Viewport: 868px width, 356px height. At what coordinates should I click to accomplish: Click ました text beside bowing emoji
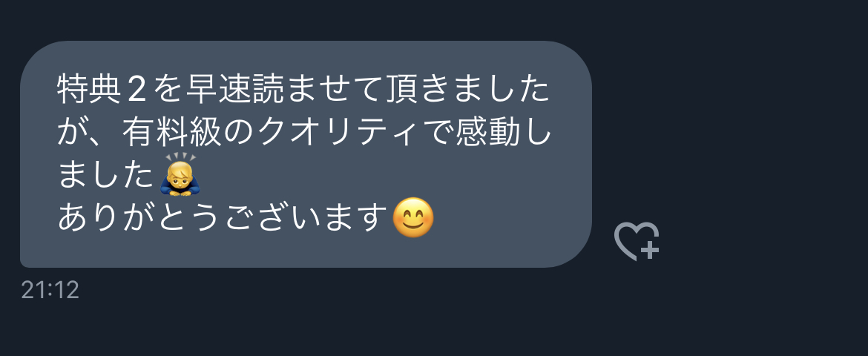click(105, 176)
